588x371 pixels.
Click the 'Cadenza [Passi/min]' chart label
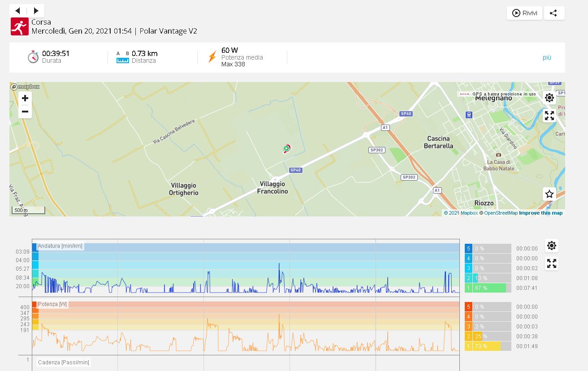tap(64, 362)
